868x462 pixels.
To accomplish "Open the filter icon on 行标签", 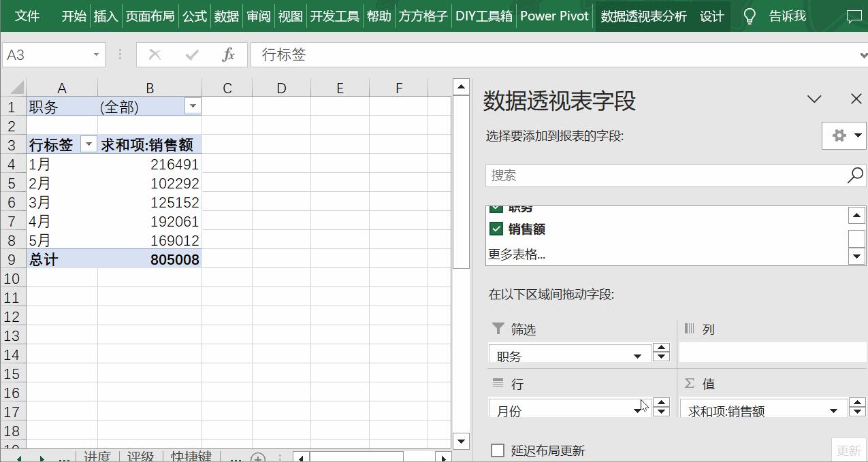I will pos(89,144).
